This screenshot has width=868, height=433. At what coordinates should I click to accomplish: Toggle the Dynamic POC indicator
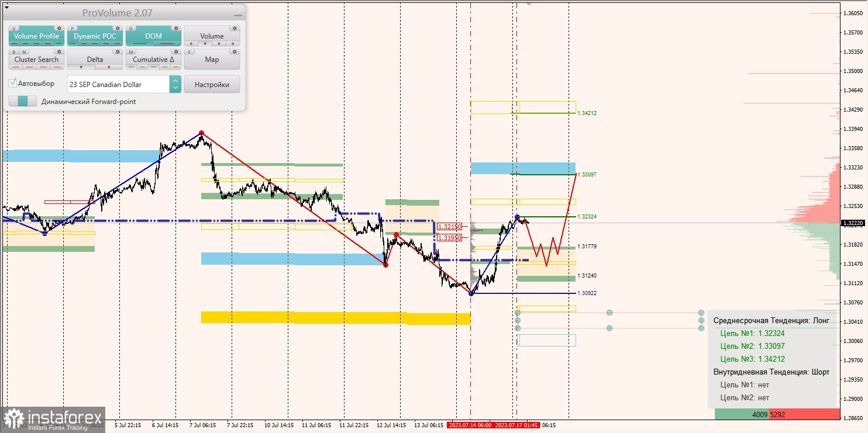(x=95, y=36)
